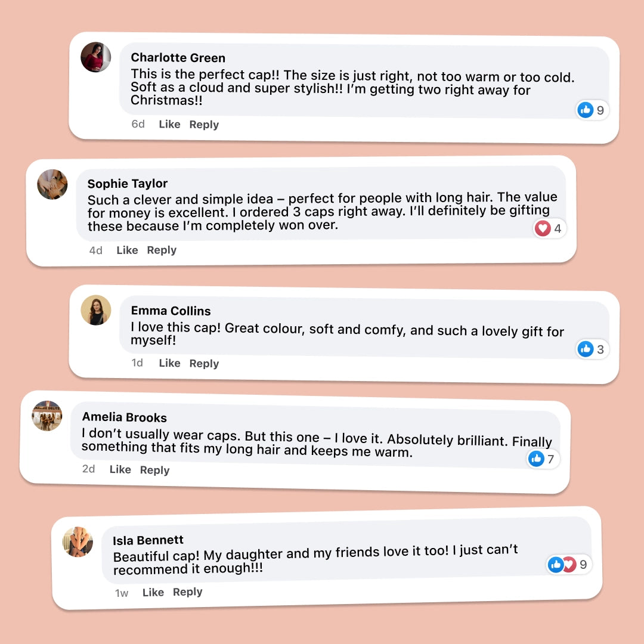
Task: Open Isla Bennett's profile avatar
Action: 78,542
